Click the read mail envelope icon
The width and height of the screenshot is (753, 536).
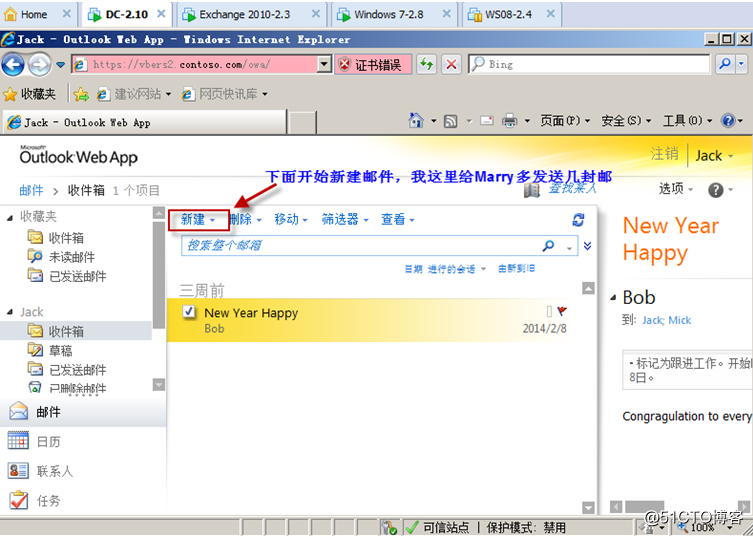point(486,121)
